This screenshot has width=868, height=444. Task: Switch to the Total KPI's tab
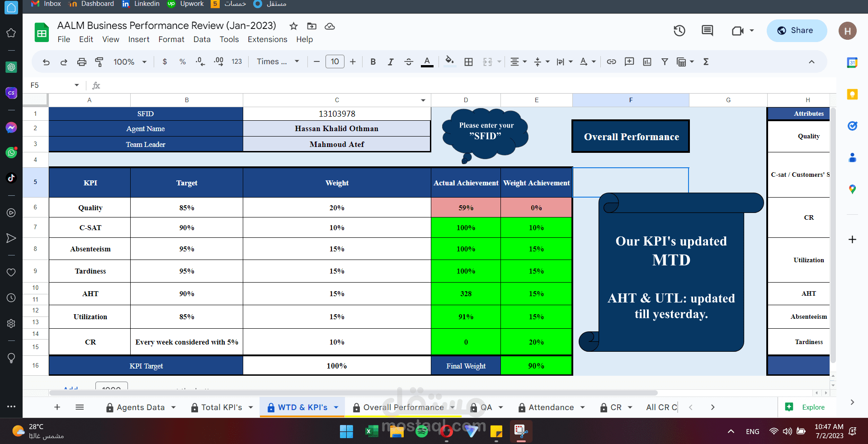tap(222, 407)
